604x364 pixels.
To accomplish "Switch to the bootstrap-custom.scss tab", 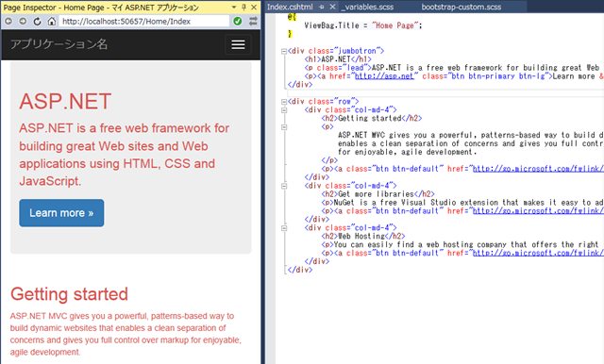I will 461,7.
